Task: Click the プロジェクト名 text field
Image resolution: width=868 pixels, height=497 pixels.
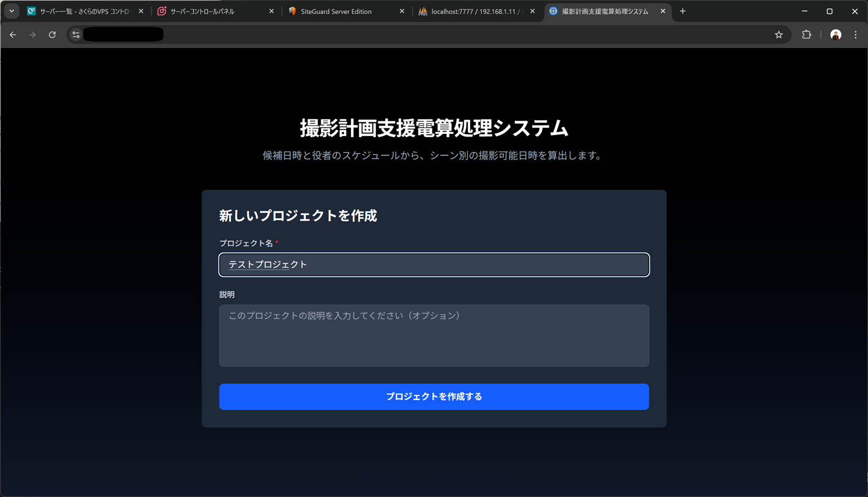Action: (434, 265)
